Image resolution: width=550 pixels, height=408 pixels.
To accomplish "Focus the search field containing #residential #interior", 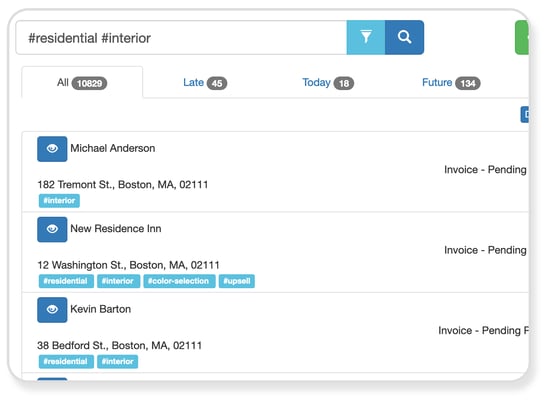I will coord(181,38).
